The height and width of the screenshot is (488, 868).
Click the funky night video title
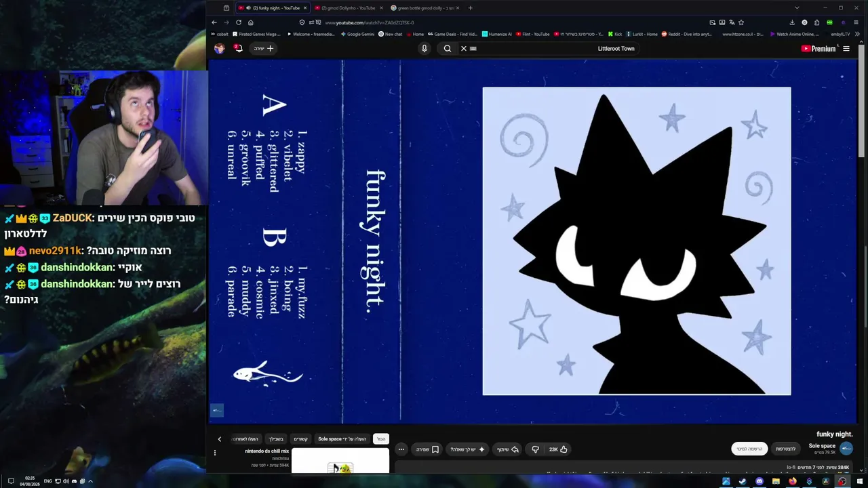click(834, 434)
